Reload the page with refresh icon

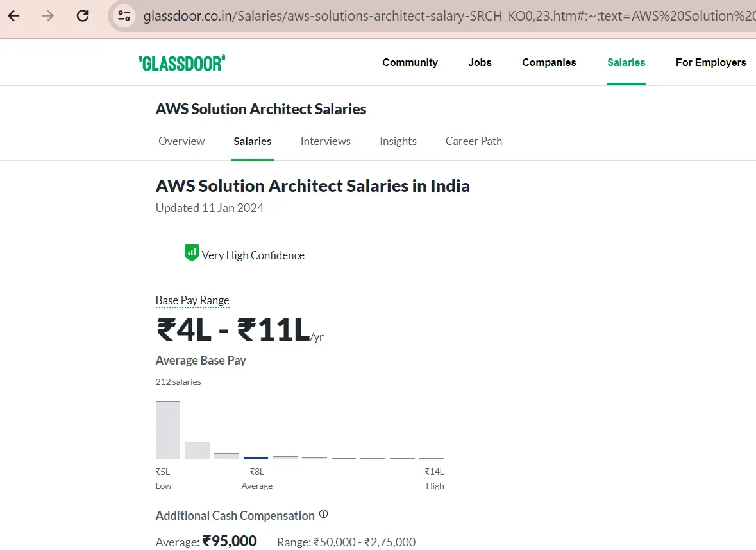[83, 16]
